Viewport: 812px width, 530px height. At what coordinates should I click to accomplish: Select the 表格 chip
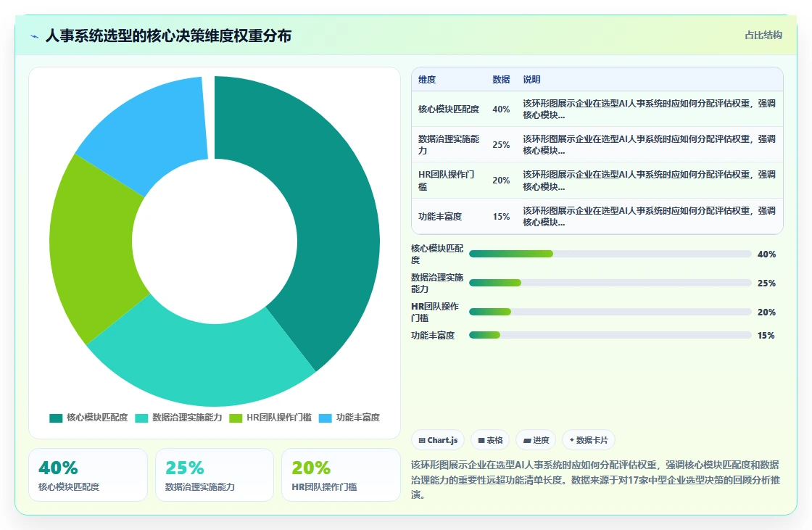point(490,440)
